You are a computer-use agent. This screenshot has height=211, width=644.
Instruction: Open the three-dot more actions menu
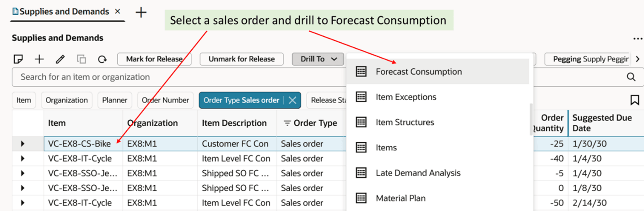click(x=638, y=39)
